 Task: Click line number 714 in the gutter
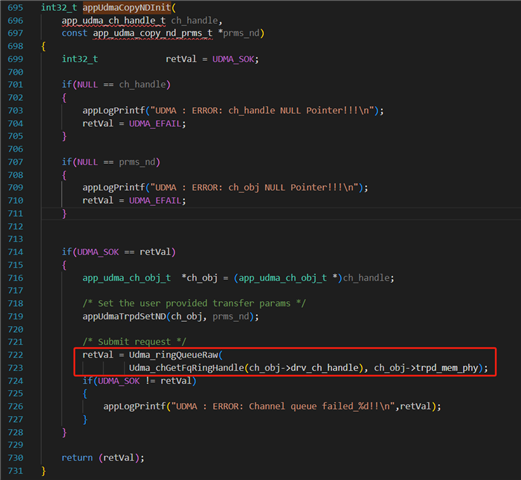[x=15, y=252]
